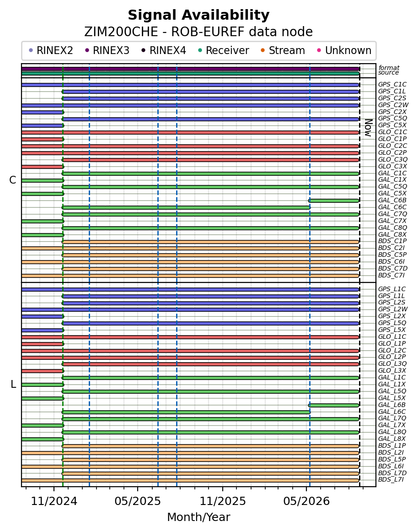Click the Now marker label
This screenshot has height=532, width=418.
click(x=369, y=128)
